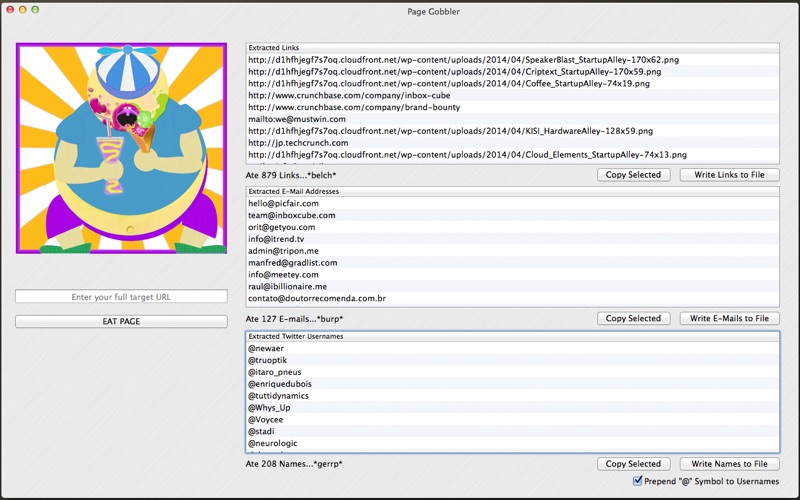800x500 pixels.
Task: Select Twitter username @newaer
Action: click(x=512, y=348)
